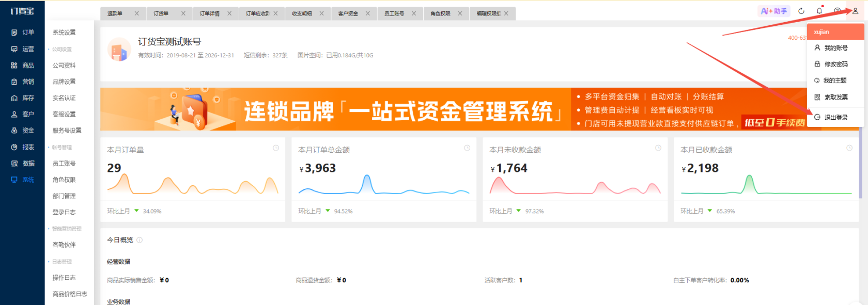
Task: Select 我的主题 in user menu
Action: point(835,81)
